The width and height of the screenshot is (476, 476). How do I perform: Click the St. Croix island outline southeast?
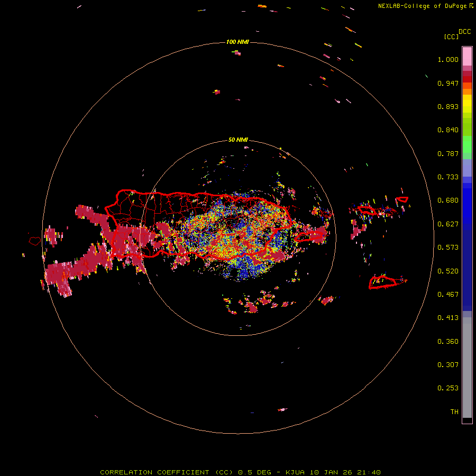coord(387,282)
